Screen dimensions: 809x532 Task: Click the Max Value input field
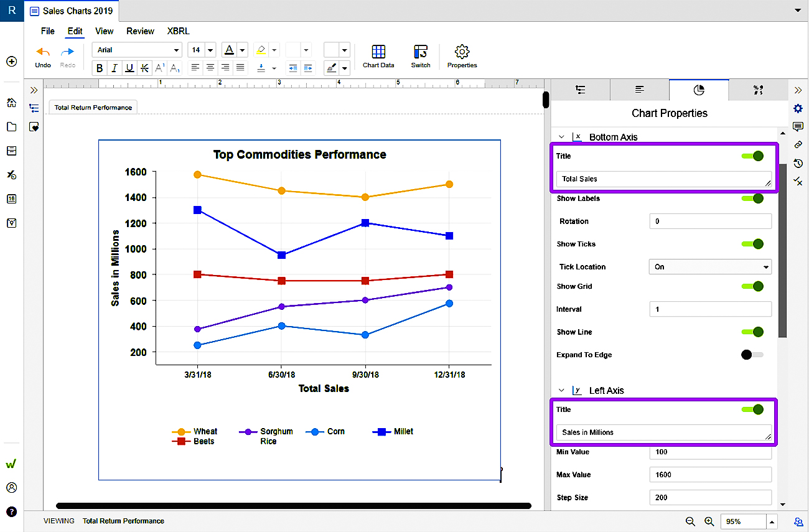tap(710, 475)
